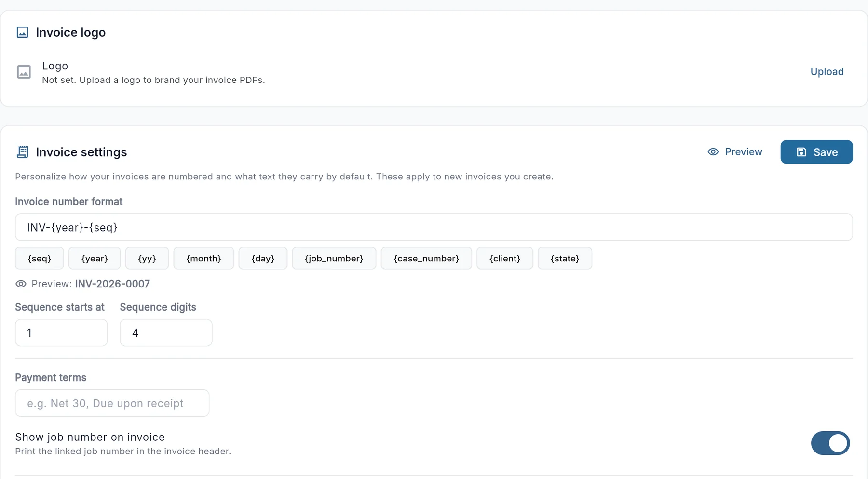The height and width of the screenshot is (479, 868).
Task: Click the eye icon beside the INV-2026-0007 preview
Action: pos(21,284)
